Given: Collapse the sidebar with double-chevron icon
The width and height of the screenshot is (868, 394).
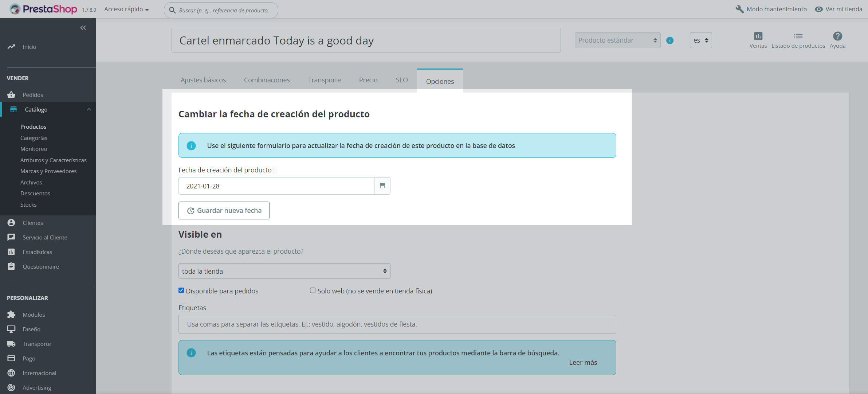Looking at the screenshot, I should click(x=83, y=28).
